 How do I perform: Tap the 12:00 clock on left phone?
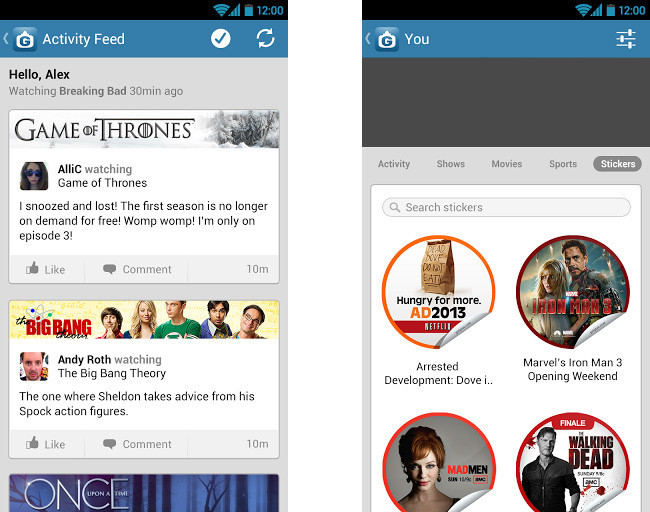(x=270, y=10)
